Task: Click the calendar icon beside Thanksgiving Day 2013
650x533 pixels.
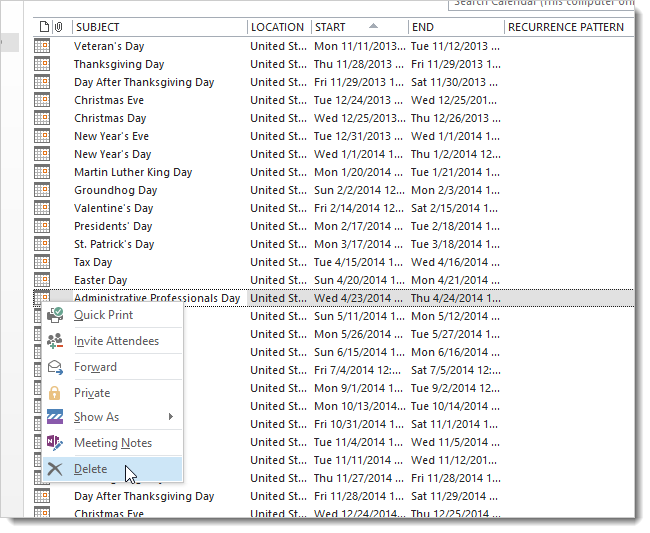Action: tap(42, 64)
